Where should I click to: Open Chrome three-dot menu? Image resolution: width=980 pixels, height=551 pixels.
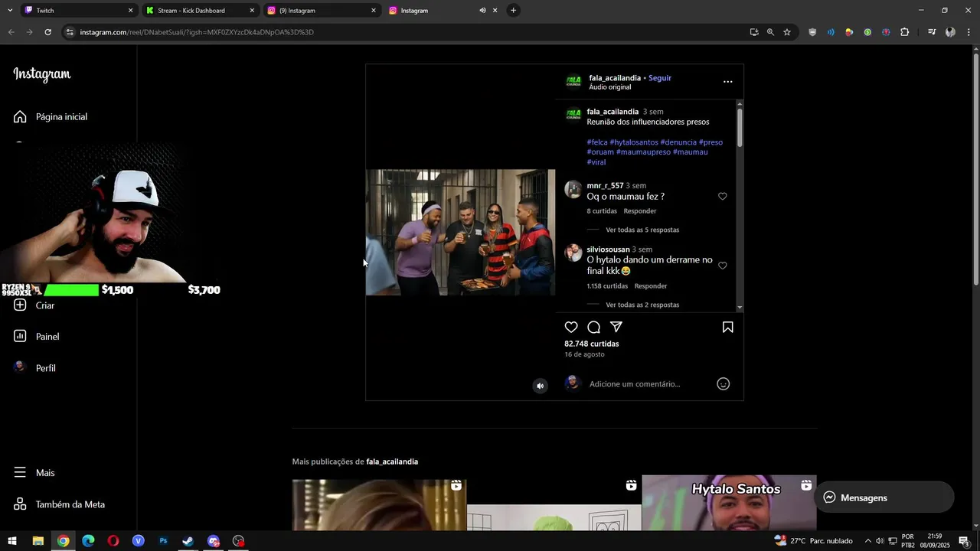(969, 32)
